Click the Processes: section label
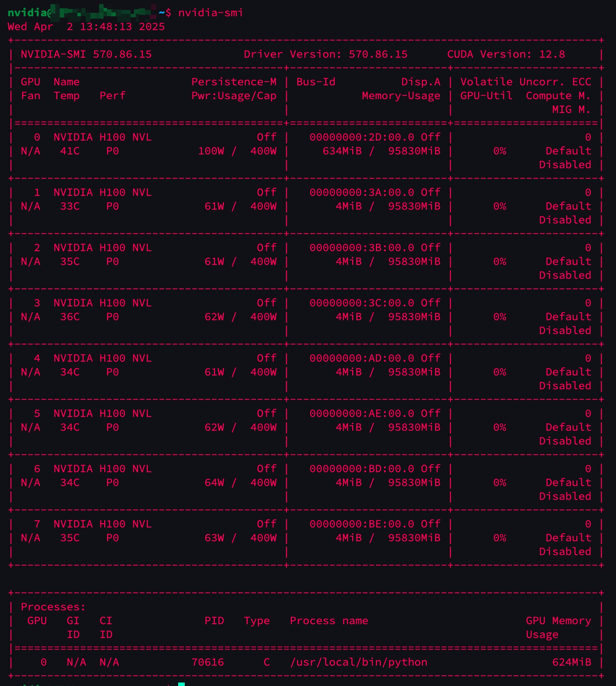This screenshot has height=686, width=616. click(54, 607)
